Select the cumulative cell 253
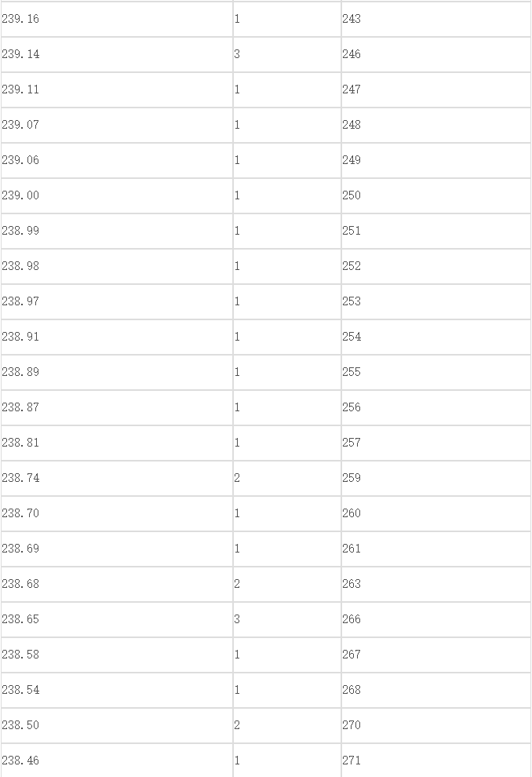 click(436, 301)
